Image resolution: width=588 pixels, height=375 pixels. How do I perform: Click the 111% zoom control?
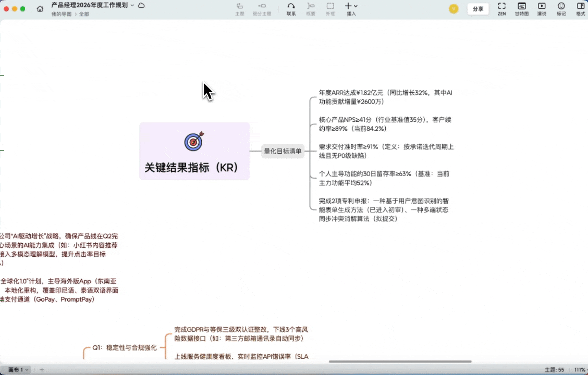pyautogui.click(x=580, y=370)
